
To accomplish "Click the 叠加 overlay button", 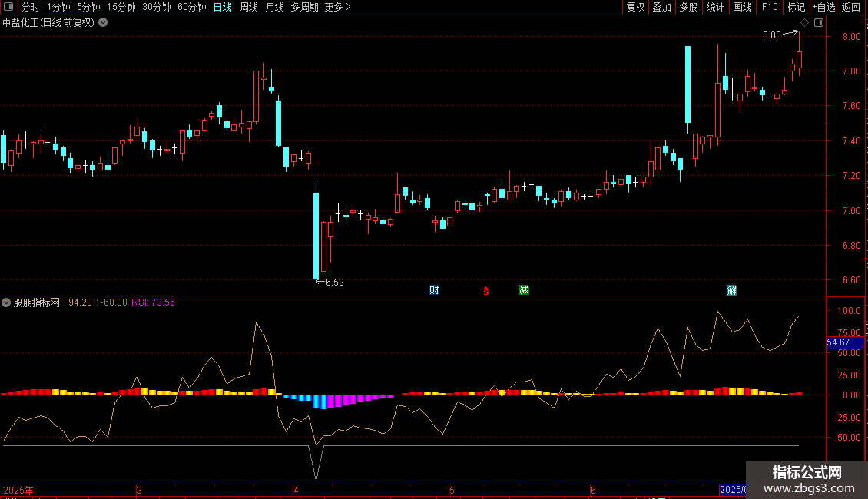I will click(661, 7).
